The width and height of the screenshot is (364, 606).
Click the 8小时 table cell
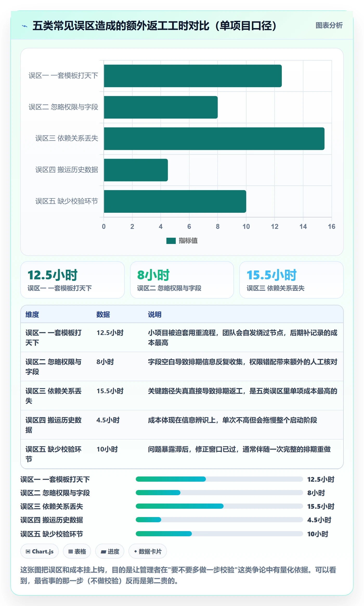click(105, 362)
